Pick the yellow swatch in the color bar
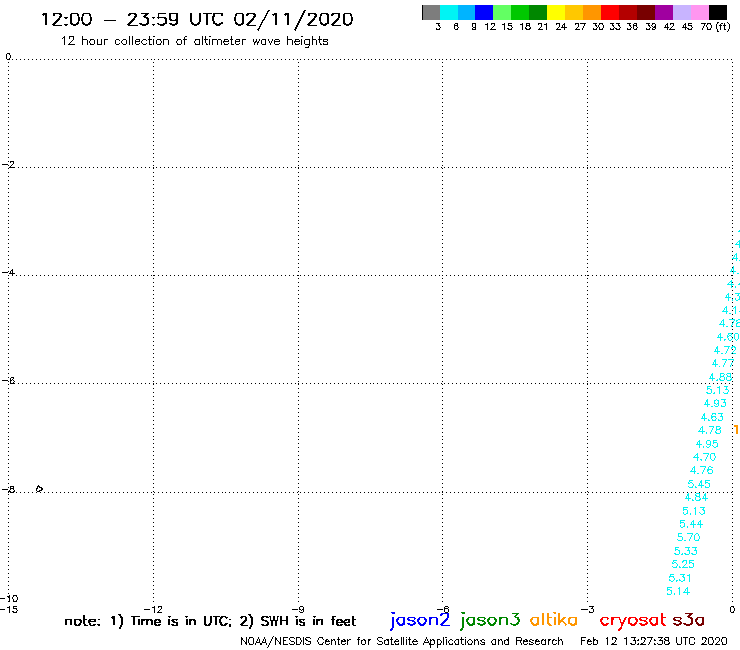This screenshot has height=650, width=740. [556, 12]
